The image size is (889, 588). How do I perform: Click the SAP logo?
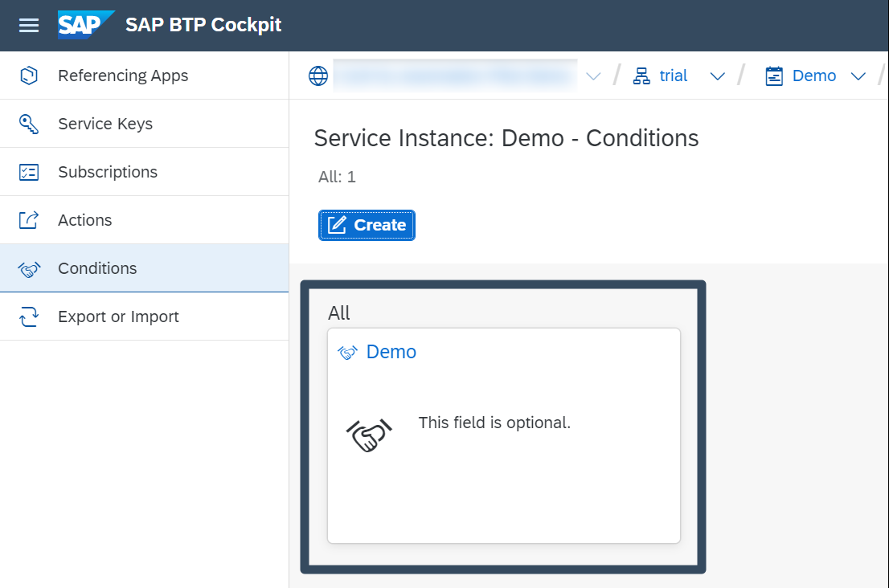tap(85, 25)
